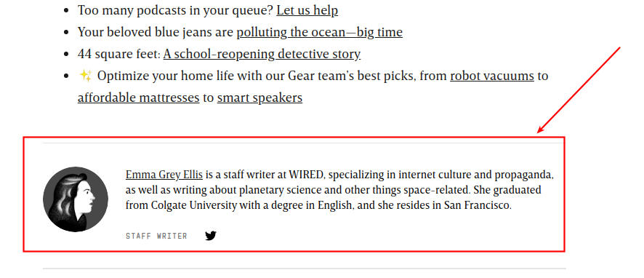The height and width of the screenshot is (278, 644).
Task: Open Emma Grey Ellis's Twitter profile icon
Action: click(x=210, y=236)
